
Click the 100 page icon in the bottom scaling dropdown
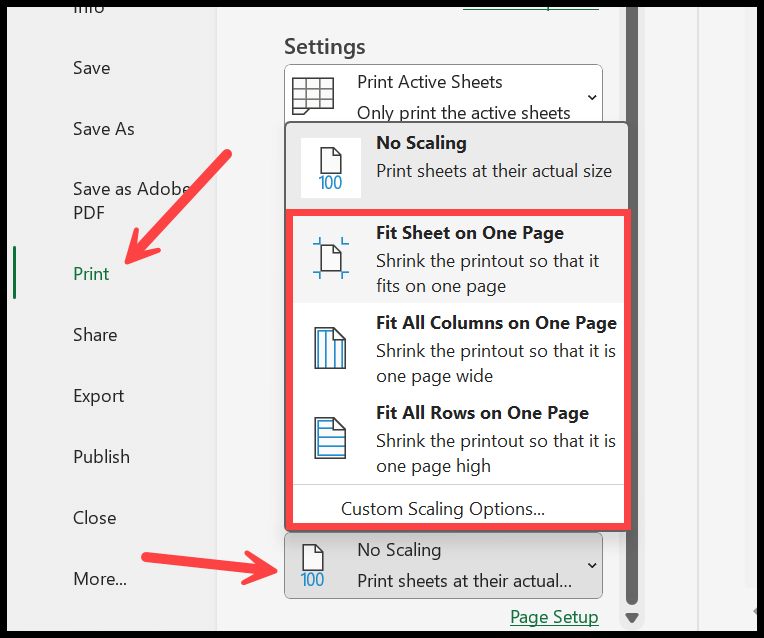(312, 566)
